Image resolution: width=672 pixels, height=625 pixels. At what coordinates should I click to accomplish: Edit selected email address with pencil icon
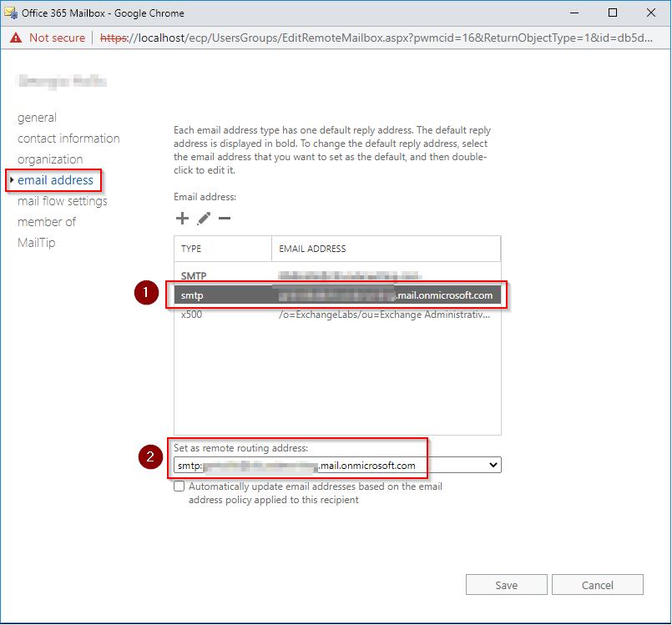204,219
